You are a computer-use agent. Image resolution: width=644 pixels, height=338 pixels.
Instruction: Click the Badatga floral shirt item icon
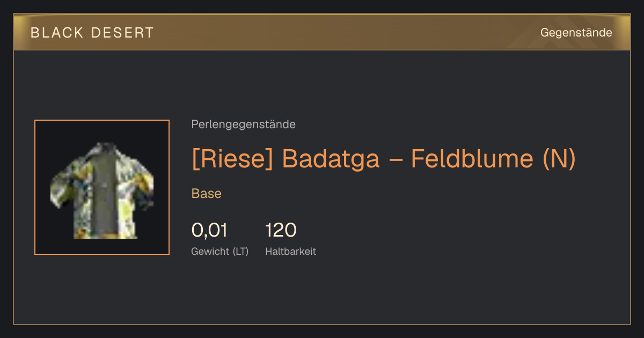click(x=102, y=190)
